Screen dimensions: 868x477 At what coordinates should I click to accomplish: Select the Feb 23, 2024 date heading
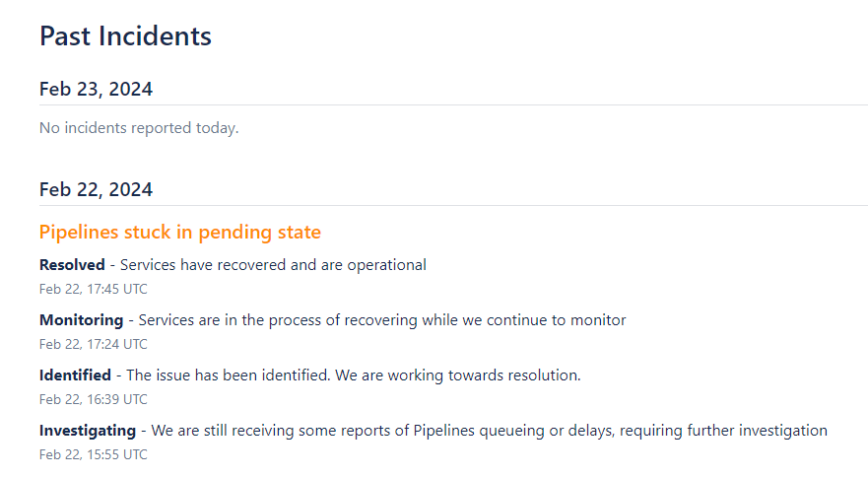(96, 90)
